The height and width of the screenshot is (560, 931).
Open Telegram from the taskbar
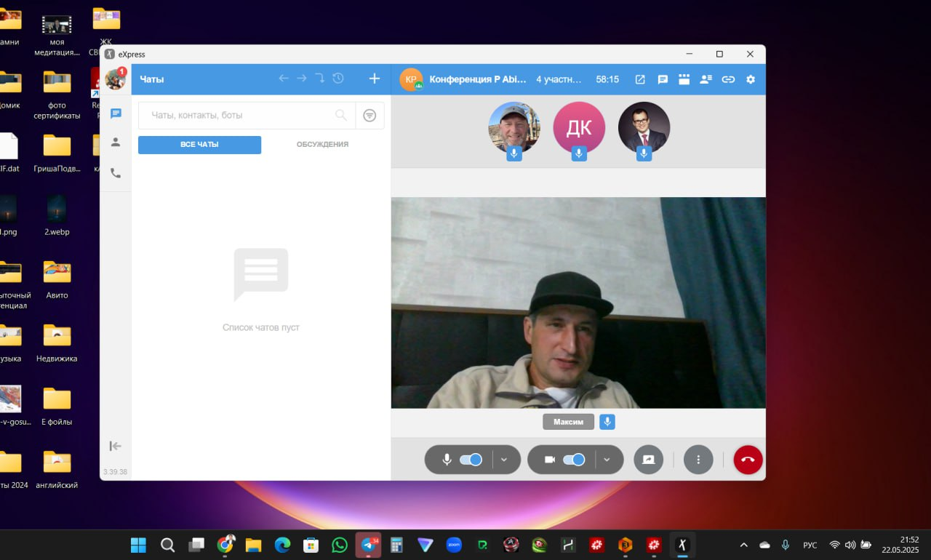click(x=369, y=545)
